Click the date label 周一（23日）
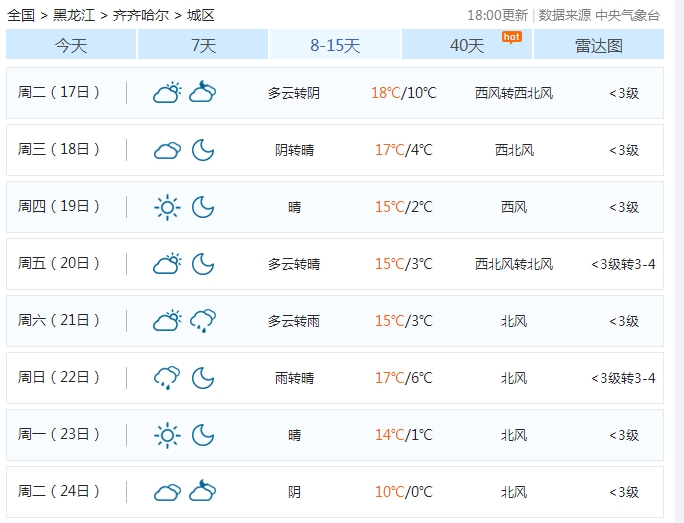The image size is (684, 523). click(x=59, y=434)
